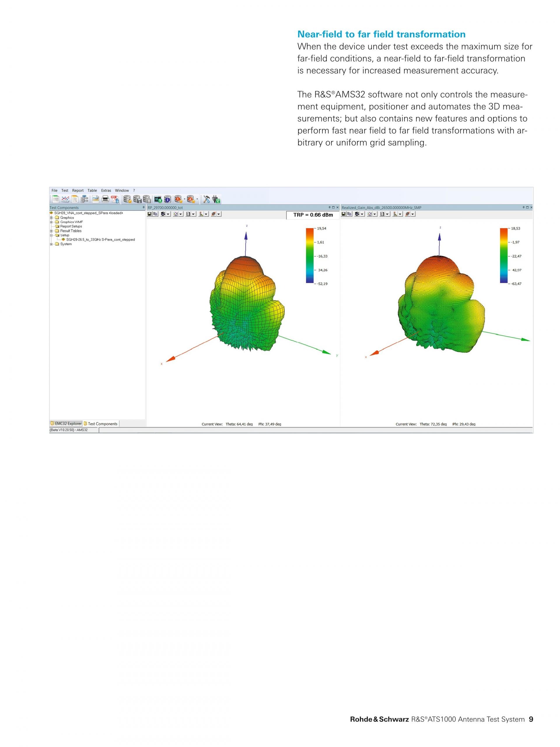Expand the System folder in the tree
This screenshot has height=747, width=560.
click(51, 244)
